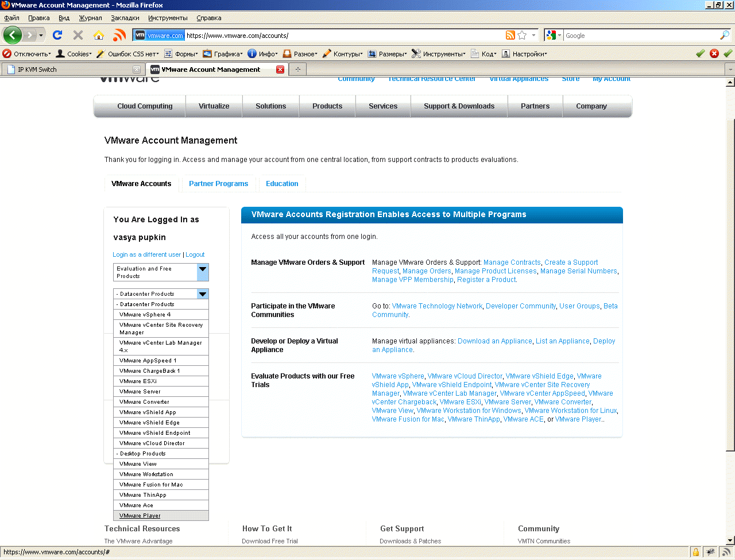Viewport: 735px width, 560px height.
Task: Open the Файл menu
Action: (11, 18)
